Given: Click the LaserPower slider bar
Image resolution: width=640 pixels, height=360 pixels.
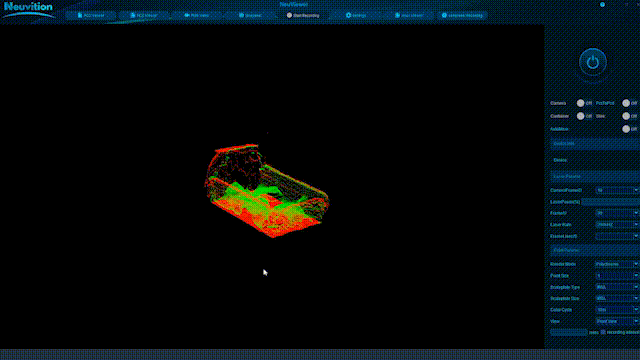Looking at the screenshot, I should 610,202.
